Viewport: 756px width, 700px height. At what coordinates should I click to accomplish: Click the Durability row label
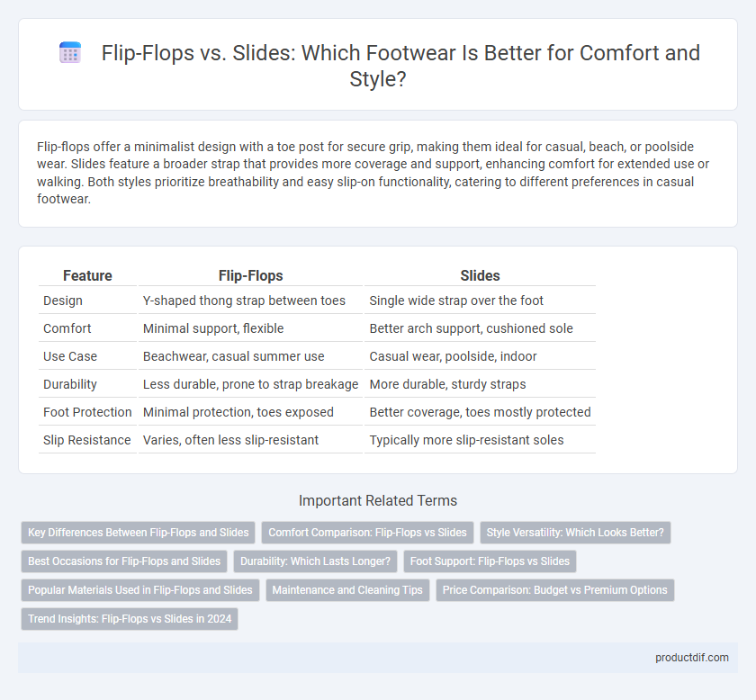[70, 384]
